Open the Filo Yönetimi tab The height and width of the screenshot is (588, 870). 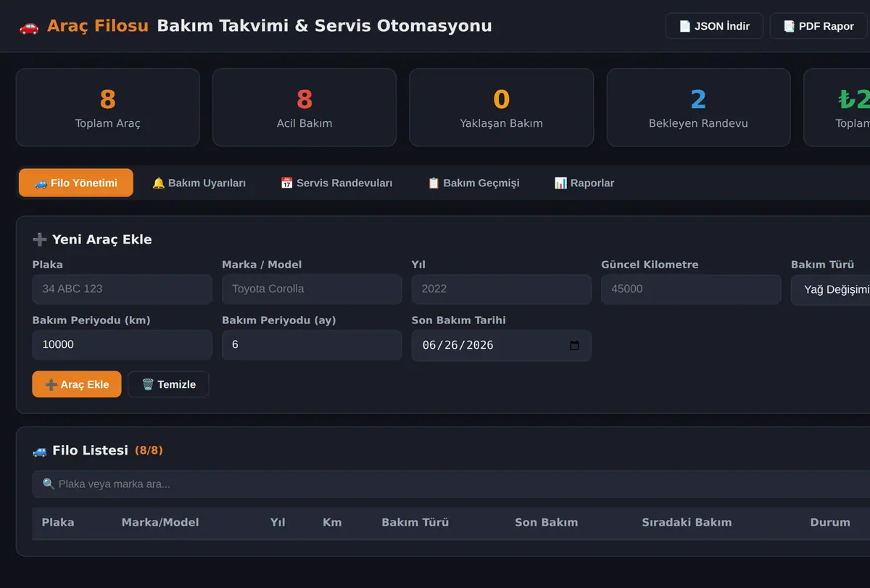coord(76,183)
